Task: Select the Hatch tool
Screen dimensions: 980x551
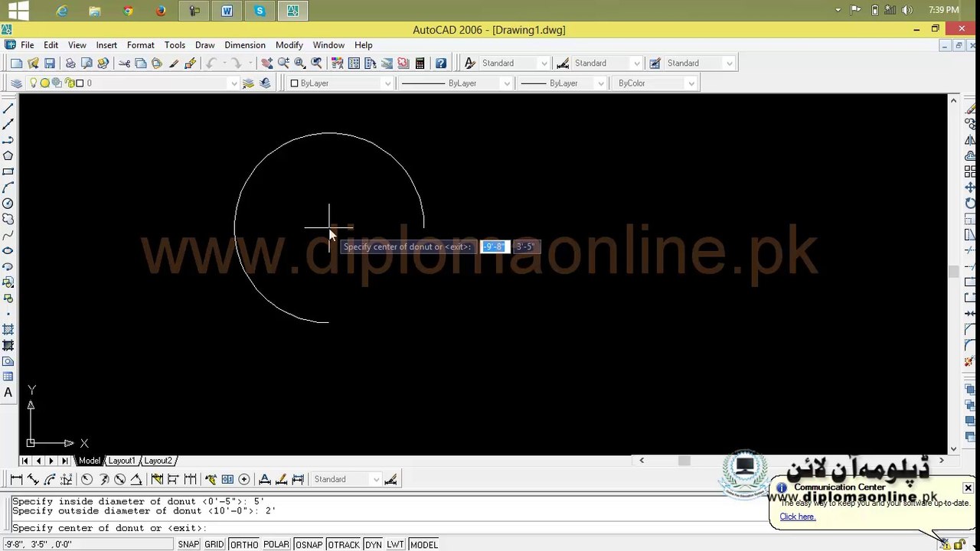Action: click(8, 330)
